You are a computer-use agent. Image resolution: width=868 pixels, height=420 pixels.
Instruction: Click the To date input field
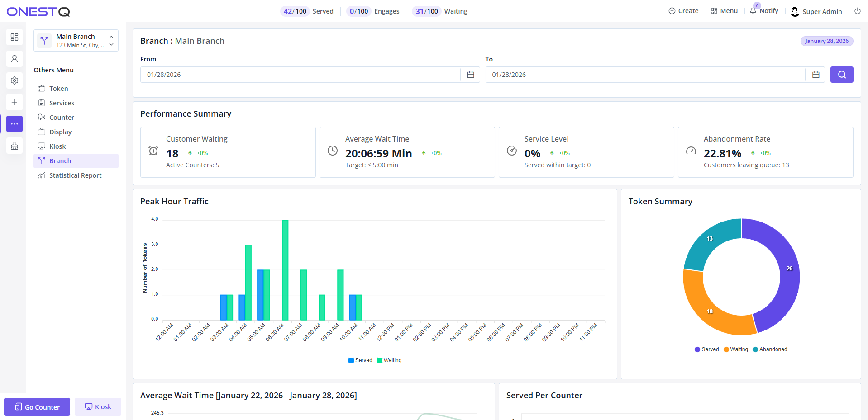click(646, 75)
